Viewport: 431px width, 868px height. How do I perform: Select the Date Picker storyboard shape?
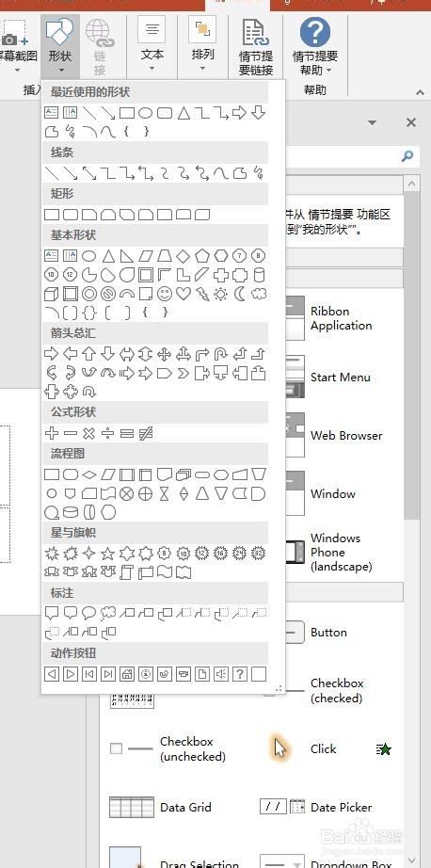pyautogui.click(x=316, y=807)
